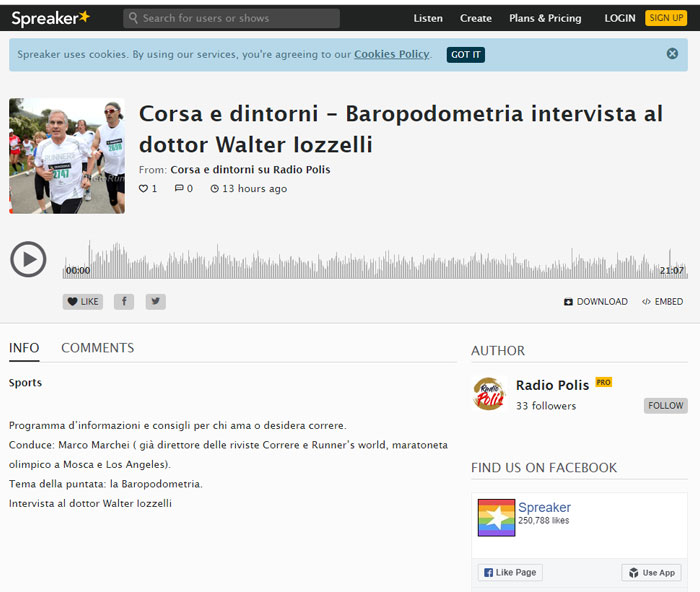Click the Tema della puntata description line
The width and height of the screenshot is (700, 592).
tap(106, 484)
